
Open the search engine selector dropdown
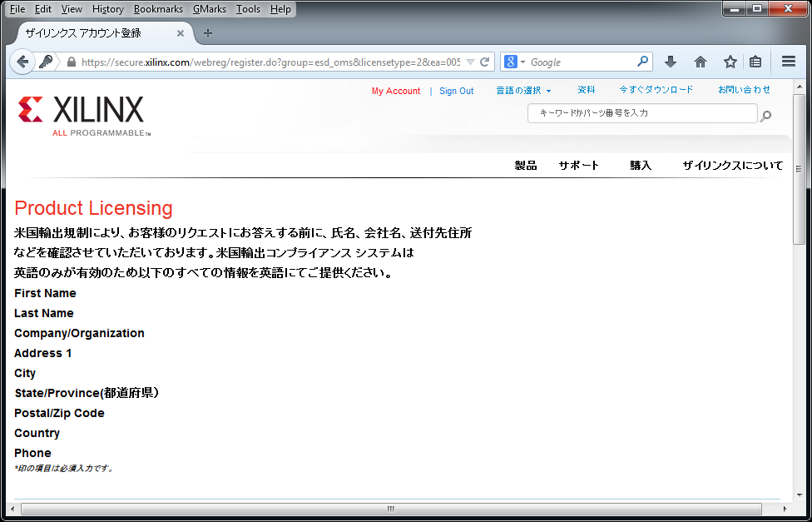[x=522, y=62]
